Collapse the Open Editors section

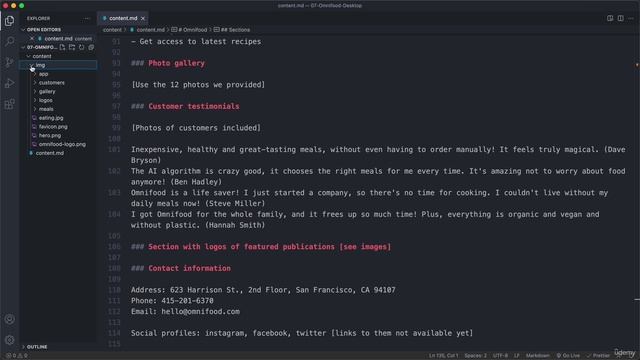[23, 30]
